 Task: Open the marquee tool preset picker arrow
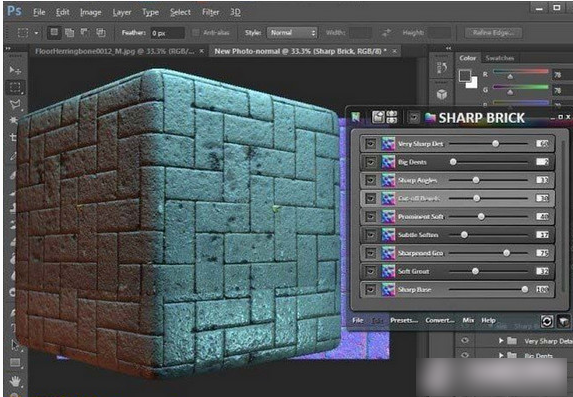point(36,33)
